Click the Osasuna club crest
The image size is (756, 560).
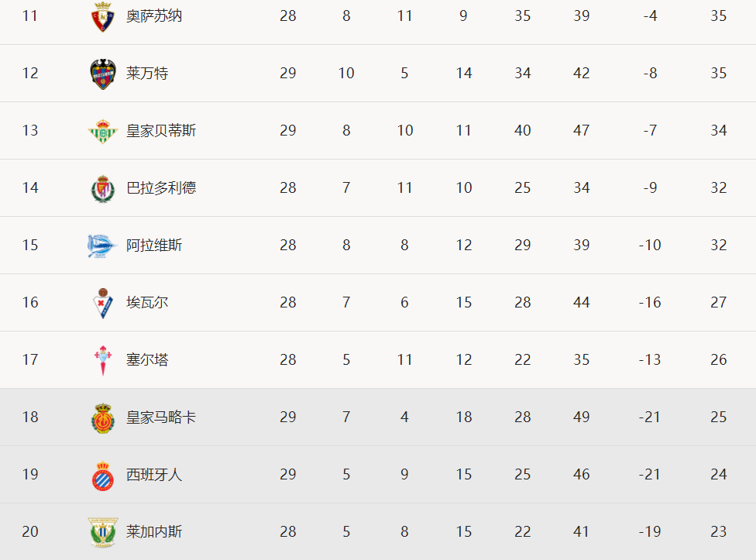103,17
